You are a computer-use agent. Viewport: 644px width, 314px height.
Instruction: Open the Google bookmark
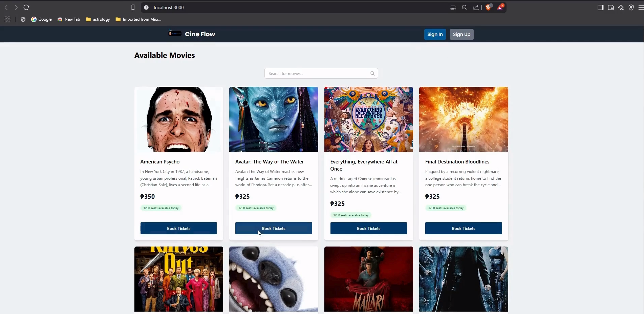pos(41,19)
